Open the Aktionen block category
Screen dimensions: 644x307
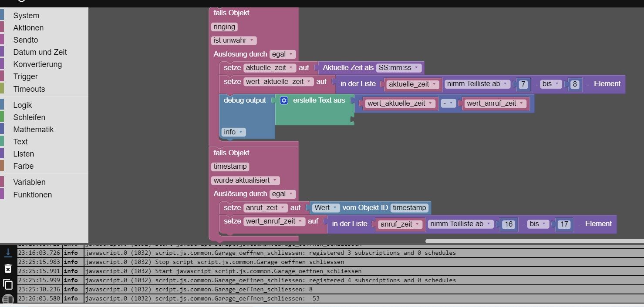click(28, 28)
